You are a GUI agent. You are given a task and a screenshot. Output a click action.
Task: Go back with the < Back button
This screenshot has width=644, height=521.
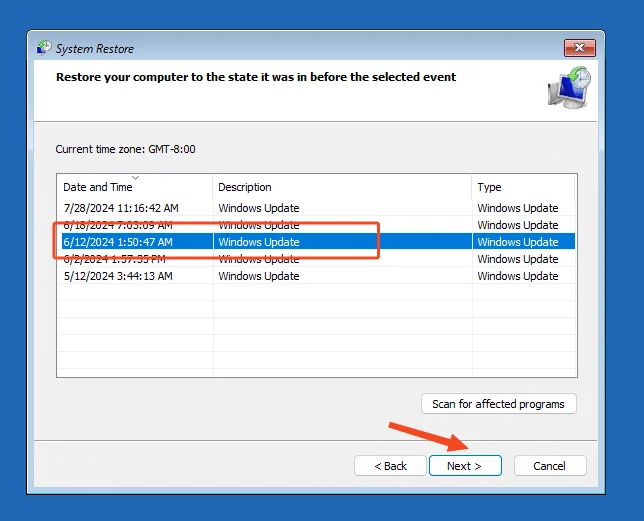(390, 466)
